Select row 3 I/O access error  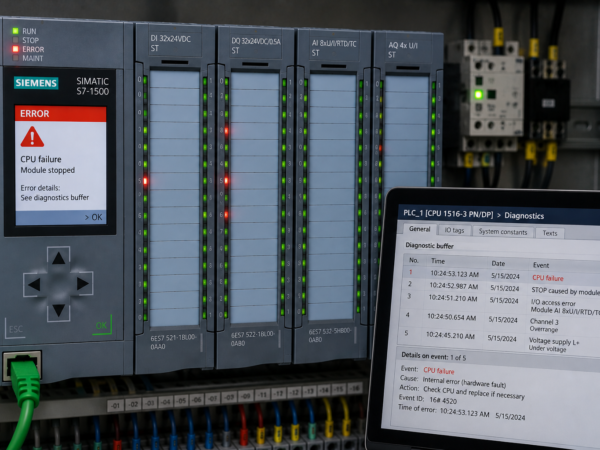pos(500,302)
